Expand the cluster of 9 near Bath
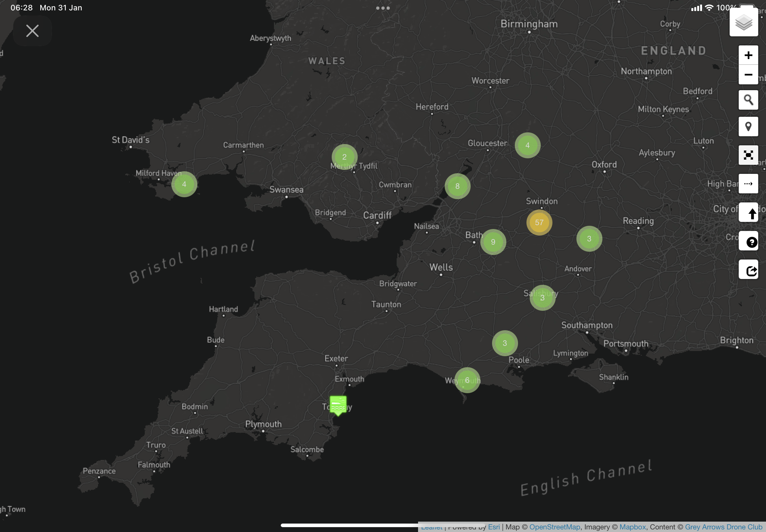Viewport: 766px width, 532px height. click(x=493, y=242)
